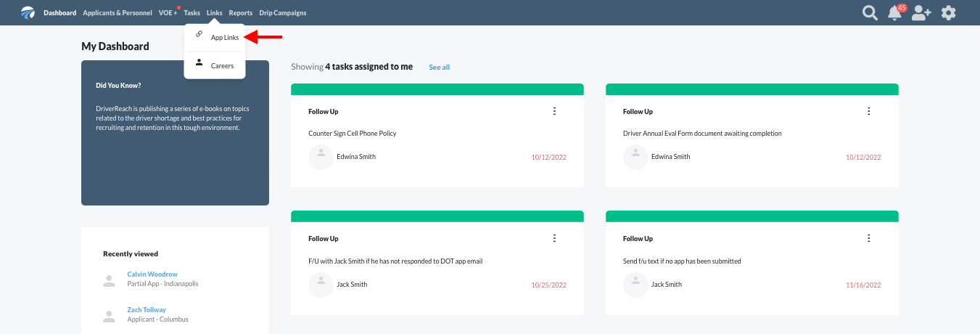Screen dimensions: 980x334
Task: Open kebab menu on Counter Sign Cell Phone Policy card
Action: [554, 111]
